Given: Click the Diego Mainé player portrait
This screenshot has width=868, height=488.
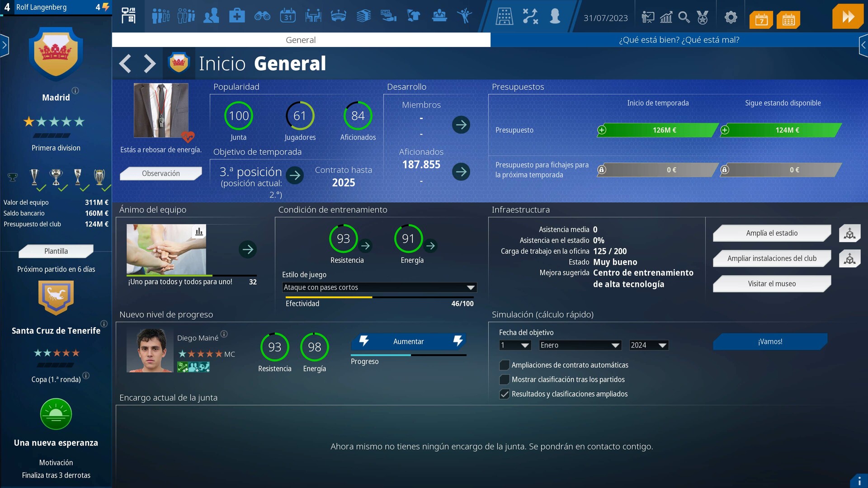Looking at the screenshot, I should [x=150, y=350].
